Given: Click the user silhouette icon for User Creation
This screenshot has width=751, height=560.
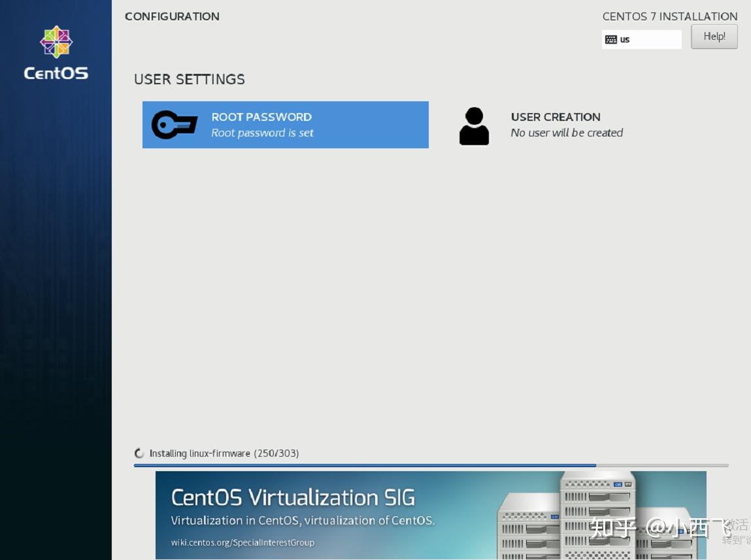Looking at the screenshot, I should (x=474, y=126).
